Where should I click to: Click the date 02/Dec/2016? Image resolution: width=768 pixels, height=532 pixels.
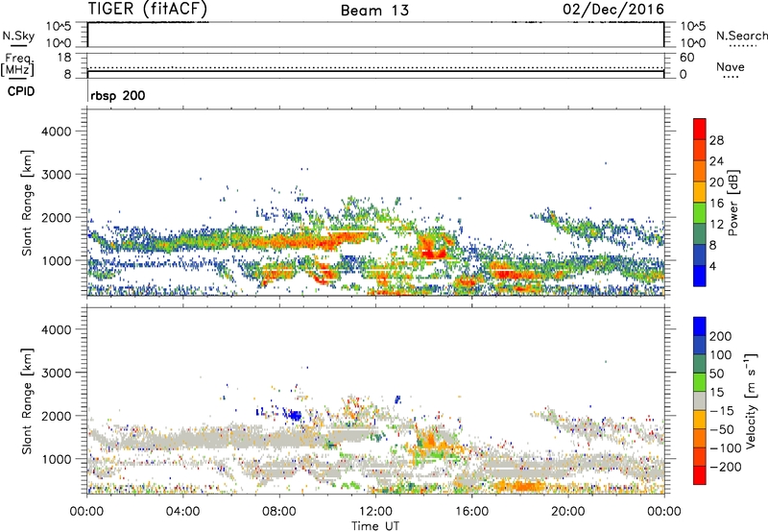click(x=613, y=9)
